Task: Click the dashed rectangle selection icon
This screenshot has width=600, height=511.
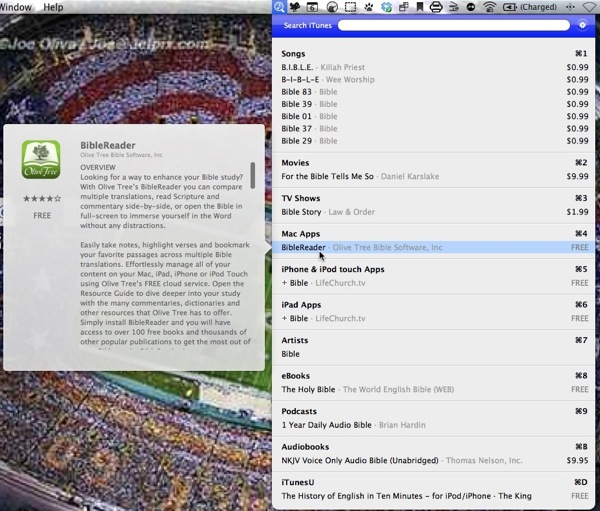Action: (350, 7)
